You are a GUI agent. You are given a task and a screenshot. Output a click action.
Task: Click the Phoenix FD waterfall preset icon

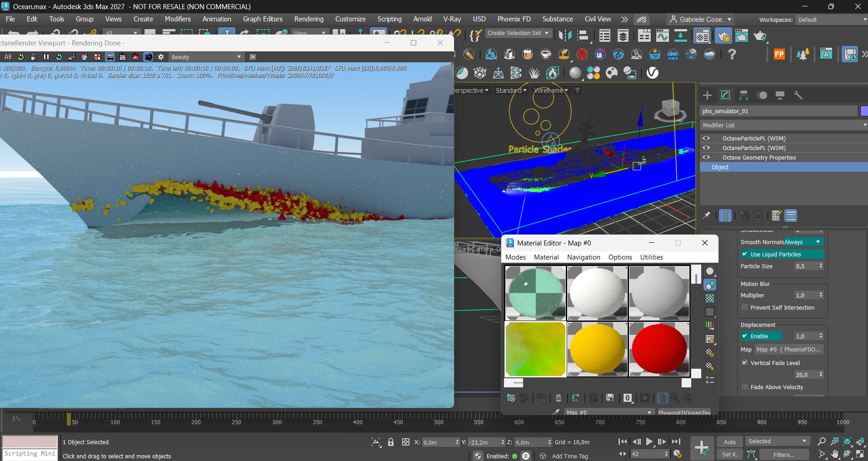click(637, 54)
